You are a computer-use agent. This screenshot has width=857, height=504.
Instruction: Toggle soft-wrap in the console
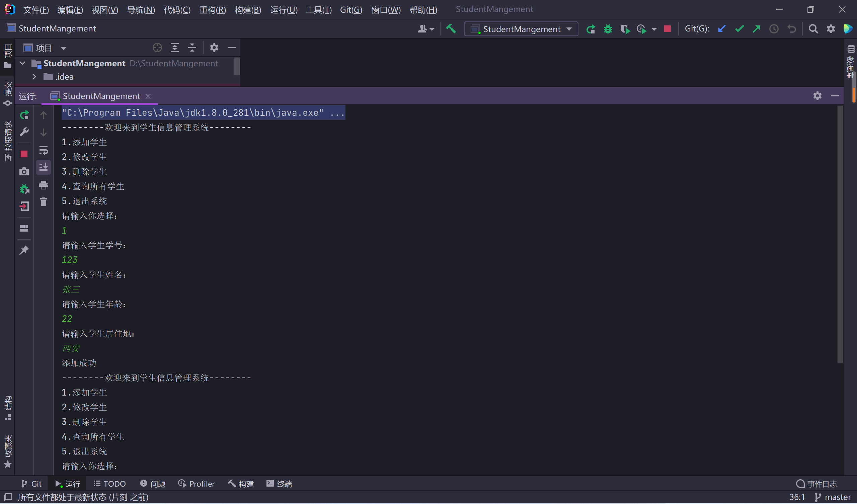pos(44,150)
